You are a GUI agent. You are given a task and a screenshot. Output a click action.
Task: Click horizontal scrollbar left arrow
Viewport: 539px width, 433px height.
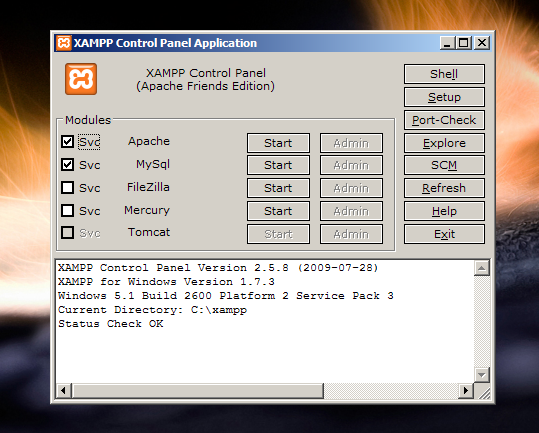(64, 391)
